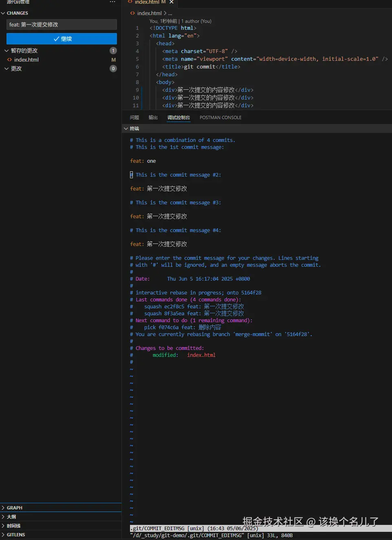392x540 pixels.
Task: Click the staged changes count badge 1
Action: click(x=113, y=51)
